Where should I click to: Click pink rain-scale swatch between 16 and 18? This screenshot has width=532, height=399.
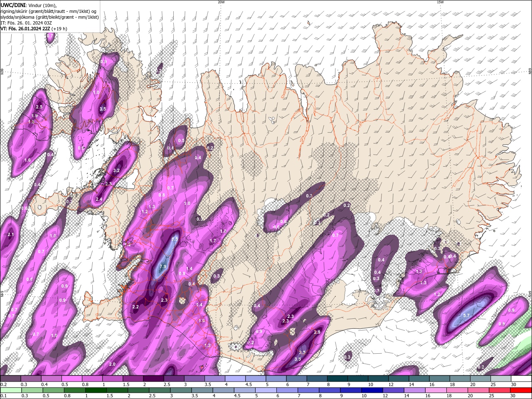pos(436,390)
